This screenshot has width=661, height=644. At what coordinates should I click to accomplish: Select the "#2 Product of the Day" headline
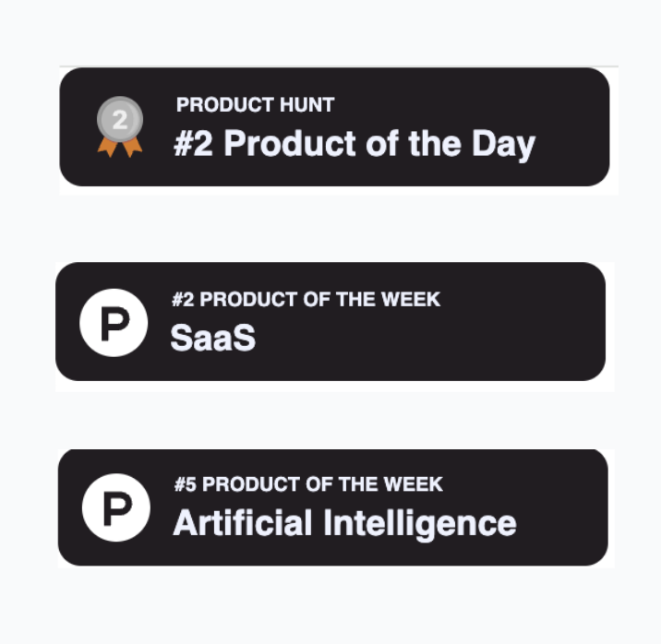[355, 145]
